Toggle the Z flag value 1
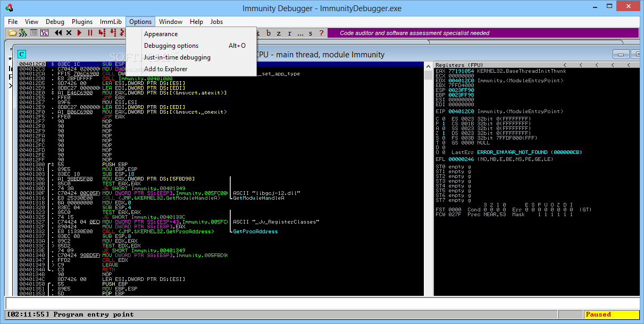The image size is (644, 324). tap(443, 133)
